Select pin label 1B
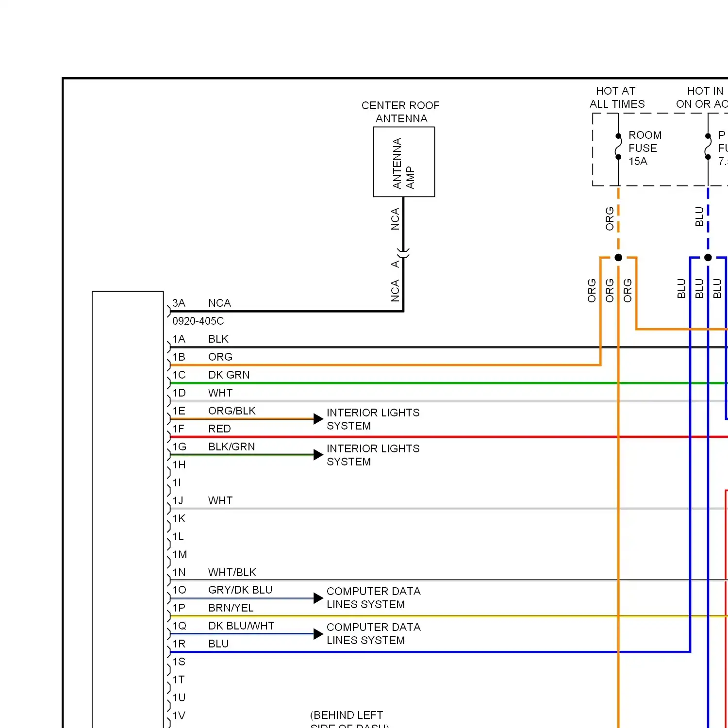The image size is (728, 728). 179,357
